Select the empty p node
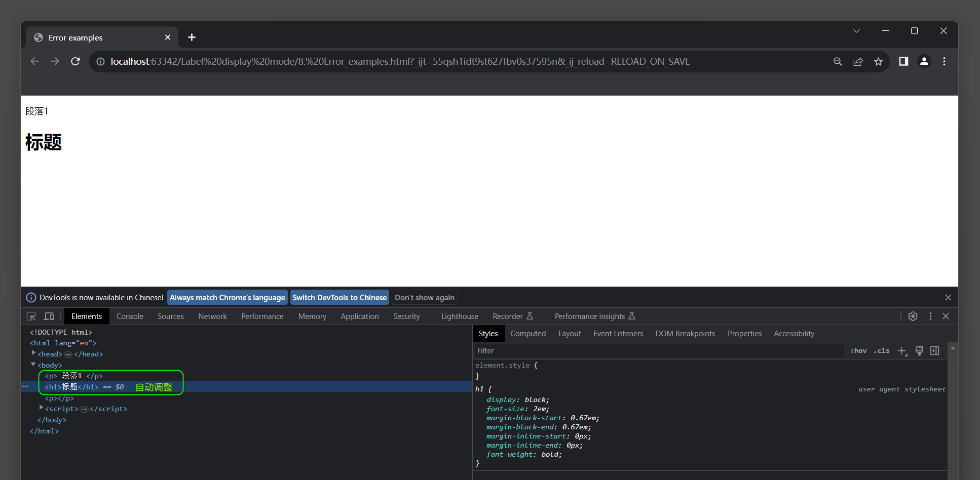This screenshot has height=480, width=980. coord(59,398)
